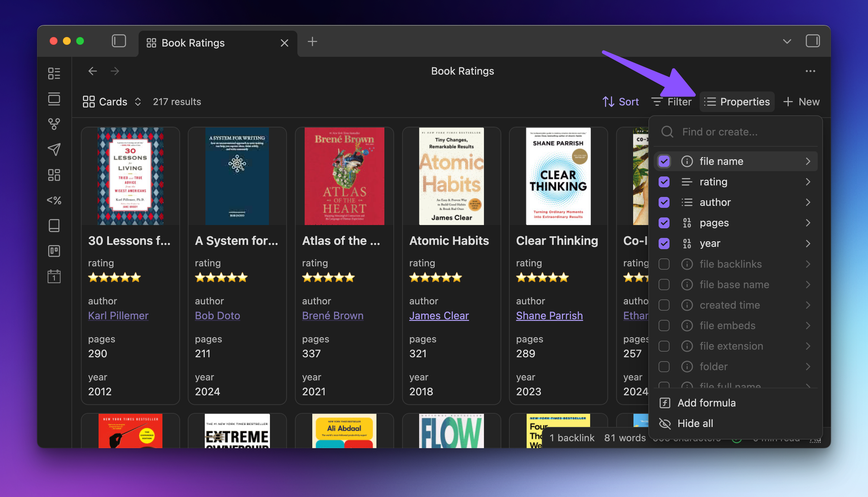This screenshot has width=868, height=497.
Task: Enable the file backlinks property checkbox
Action: click(x=664, y=264)
